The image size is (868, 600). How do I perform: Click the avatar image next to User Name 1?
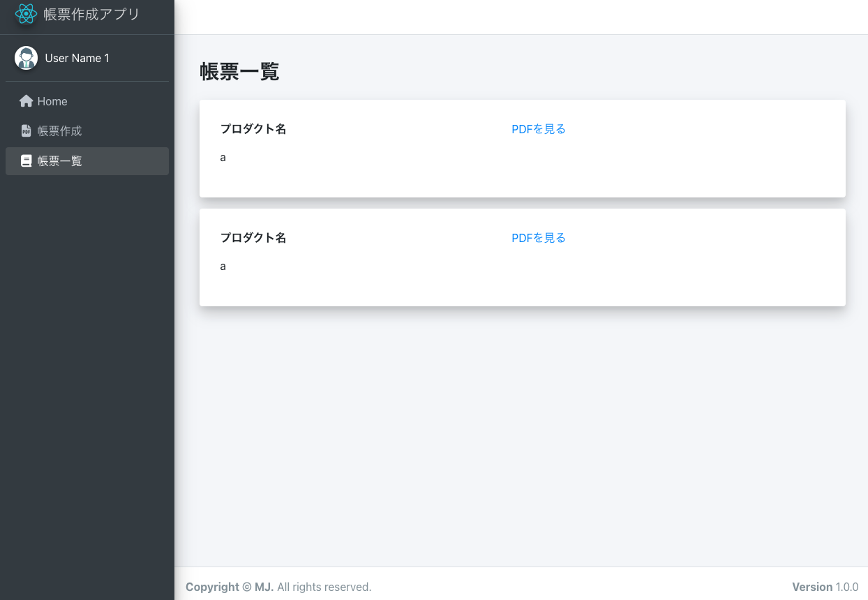pyautogui.click(x=26, y=58)
